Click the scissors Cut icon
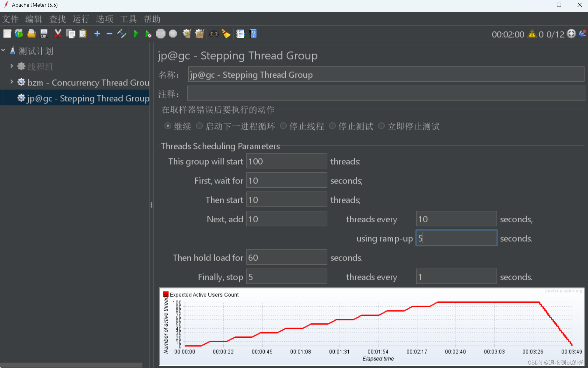This screenshot has width=588, height=368. (x=58, y=34)
